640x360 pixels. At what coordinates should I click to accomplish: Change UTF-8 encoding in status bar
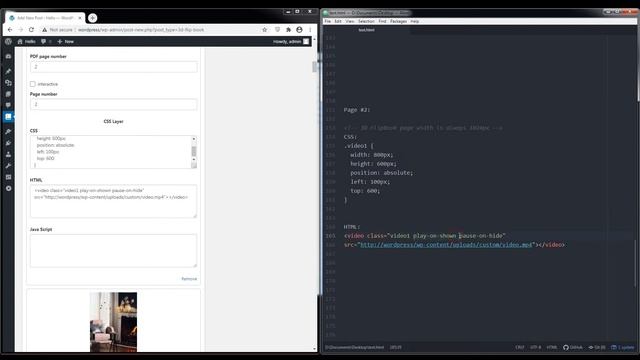click(x=536, y=347)
